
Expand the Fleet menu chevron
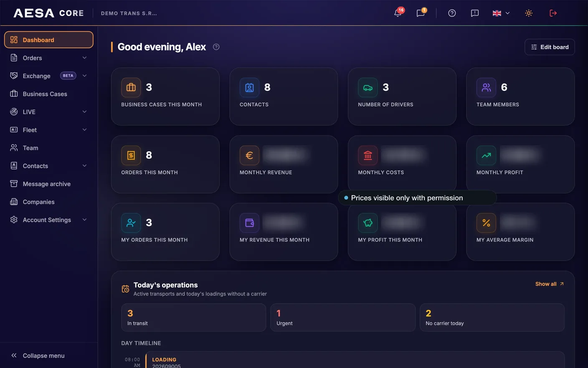84,130
